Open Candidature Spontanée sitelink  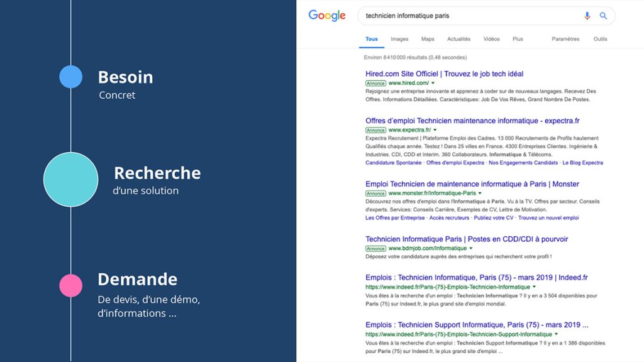point(394,163)
